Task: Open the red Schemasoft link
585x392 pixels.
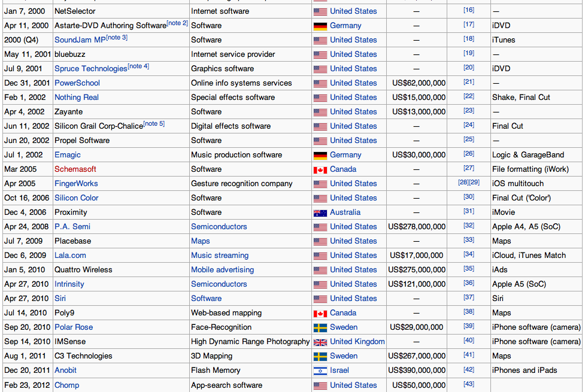Action: (x=75, y=169)
